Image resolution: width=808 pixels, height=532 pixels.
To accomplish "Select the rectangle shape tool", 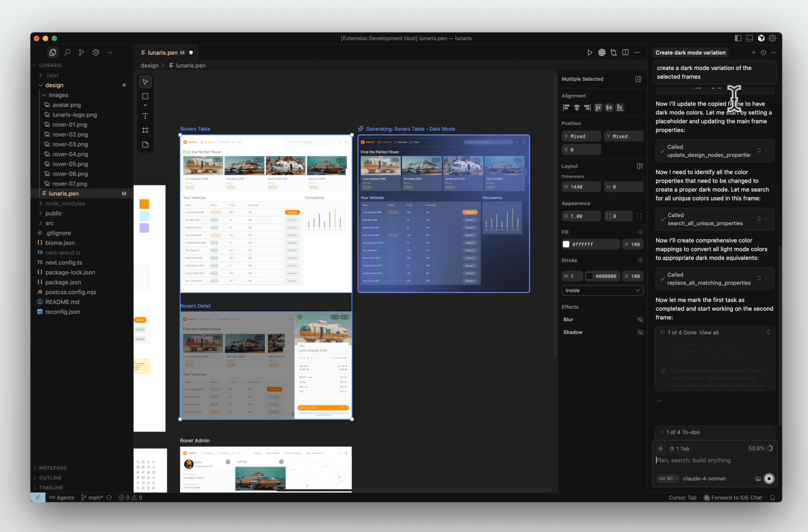I will tap(145, 96).
